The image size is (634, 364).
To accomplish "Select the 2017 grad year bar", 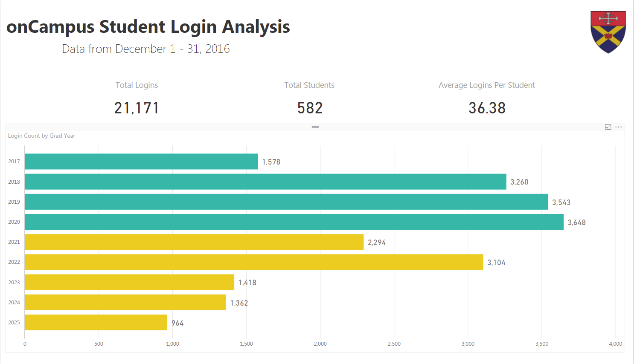I will [141, 162].
